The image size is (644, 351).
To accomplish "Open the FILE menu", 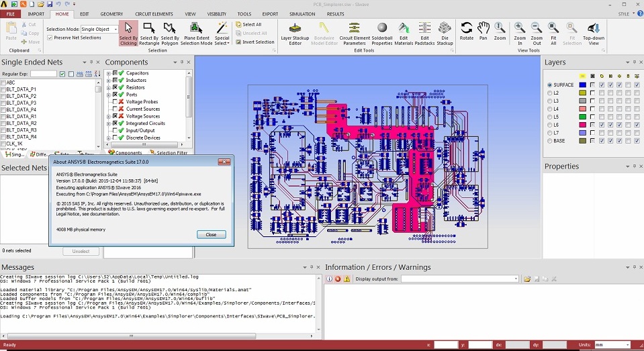I will [11, 14].
